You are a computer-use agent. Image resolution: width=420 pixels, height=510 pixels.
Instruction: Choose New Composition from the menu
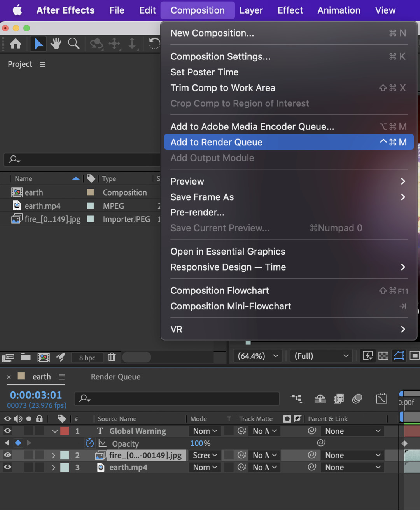[289, 33]
